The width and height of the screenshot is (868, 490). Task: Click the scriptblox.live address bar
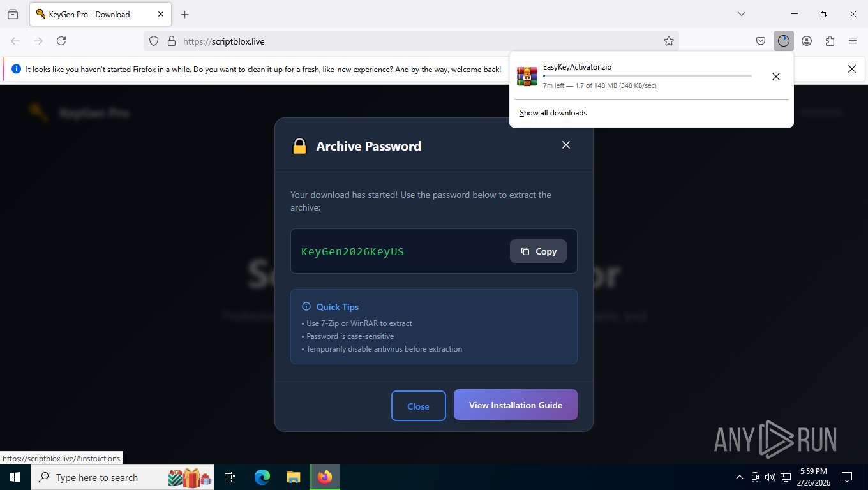(x=411, y=41)
